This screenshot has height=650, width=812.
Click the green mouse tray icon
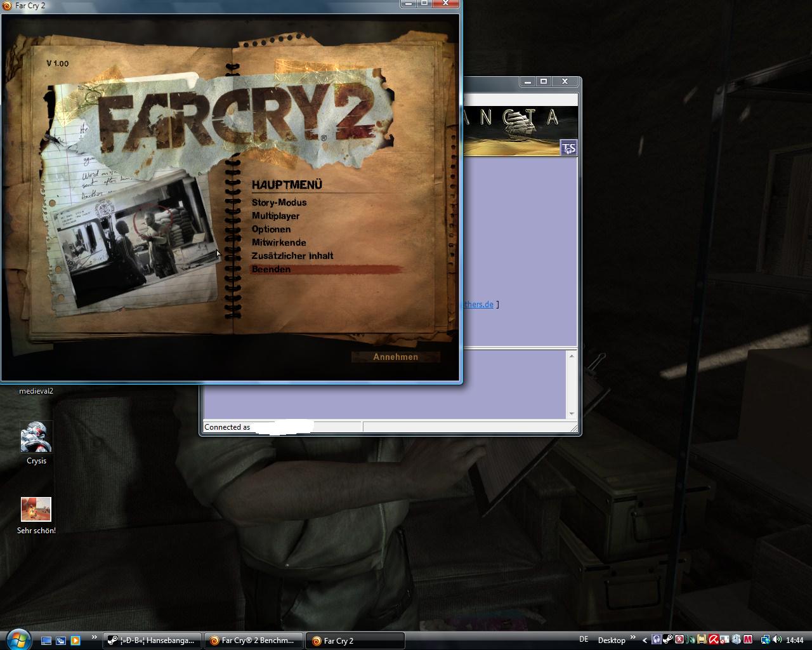691,640
